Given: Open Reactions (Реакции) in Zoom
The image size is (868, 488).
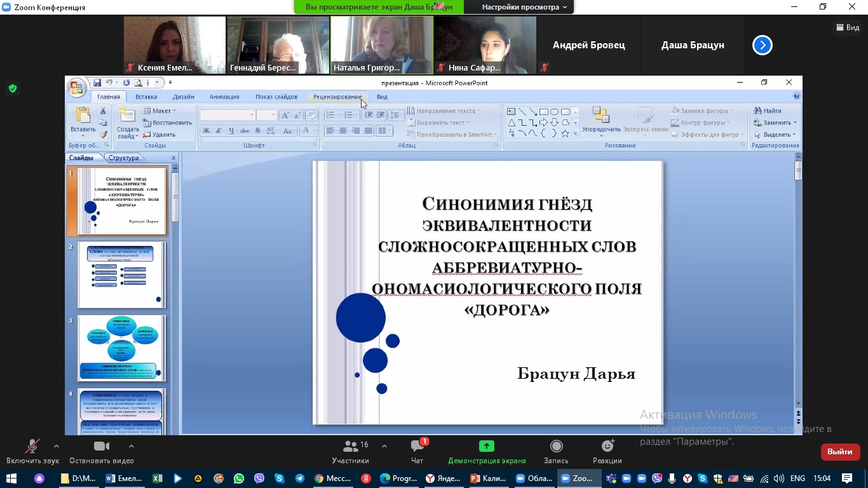Looking at the screenshot, I should pos(607,452).
